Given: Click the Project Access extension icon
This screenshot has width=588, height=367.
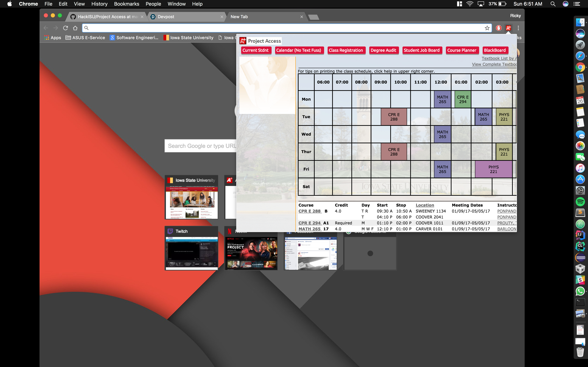Looking at the screenshot, I should tap(508, 28).
